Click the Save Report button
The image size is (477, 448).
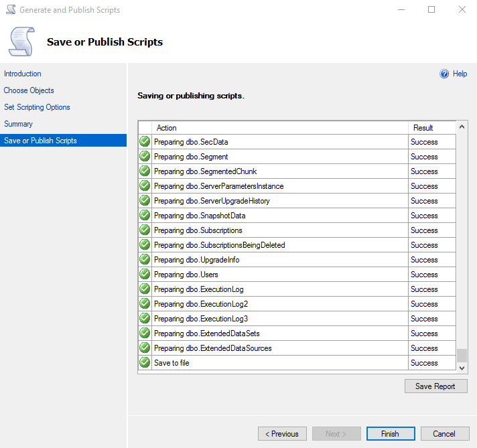pyautogui.click(x=435, y=386)
